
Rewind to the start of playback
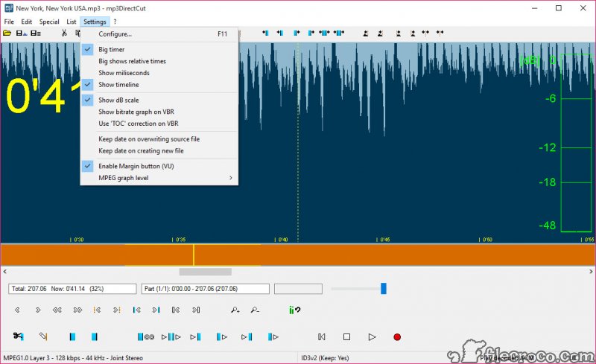click(x=322, y=336)
